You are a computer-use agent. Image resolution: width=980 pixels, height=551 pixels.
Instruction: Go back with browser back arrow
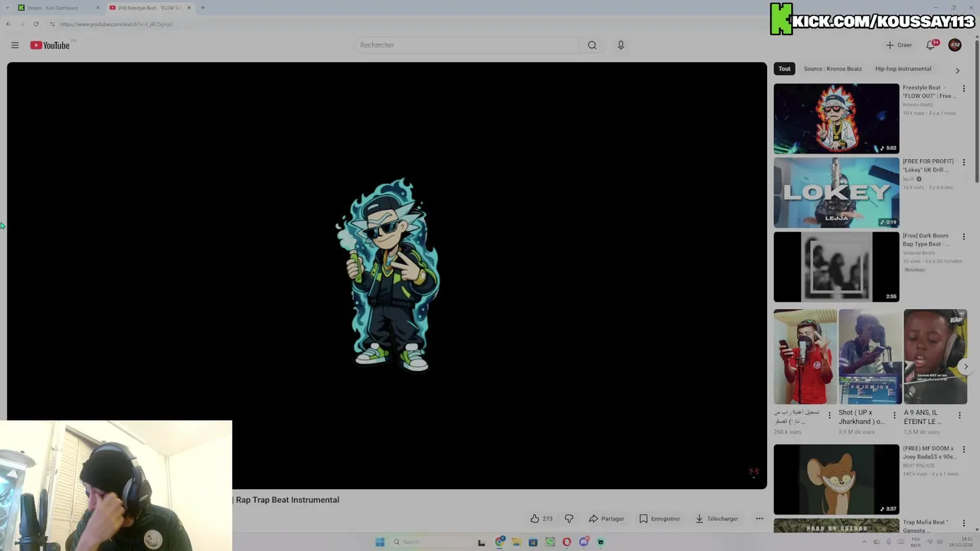[8, 24]
